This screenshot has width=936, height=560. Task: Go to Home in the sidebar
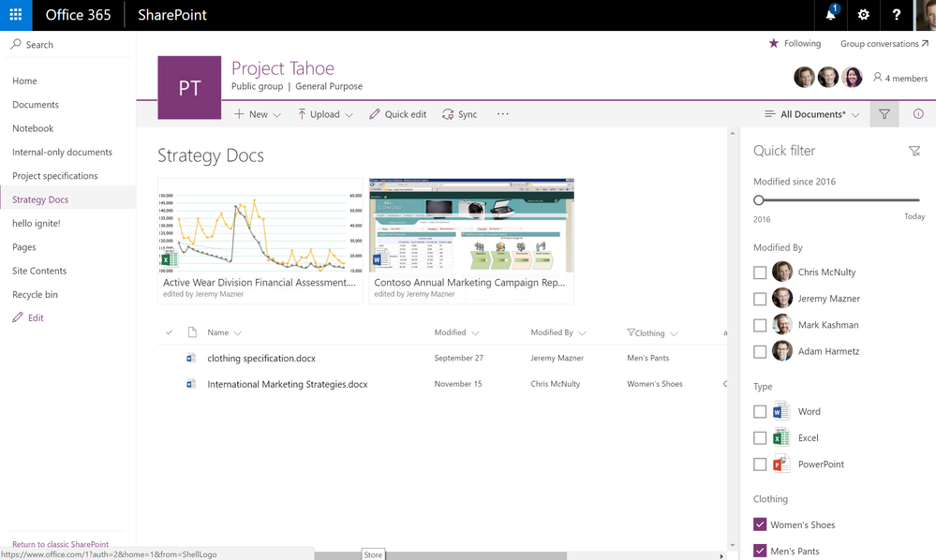point(24,81)
